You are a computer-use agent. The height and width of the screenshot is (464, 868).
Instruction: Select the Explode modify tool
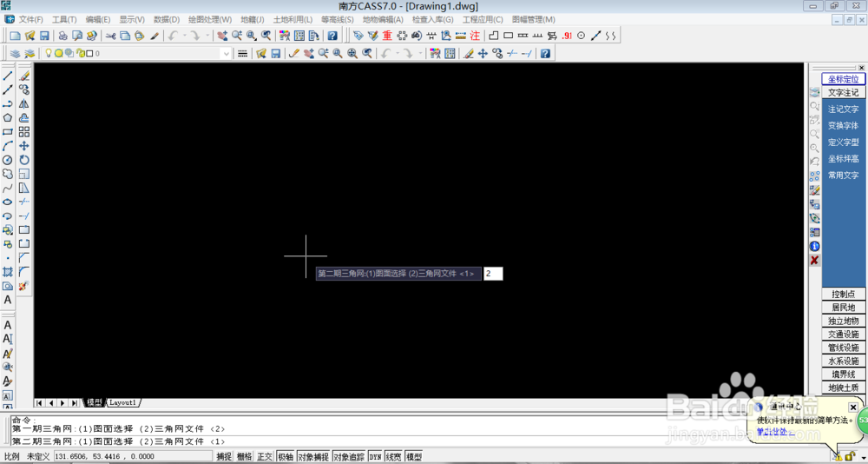(23, 286)
